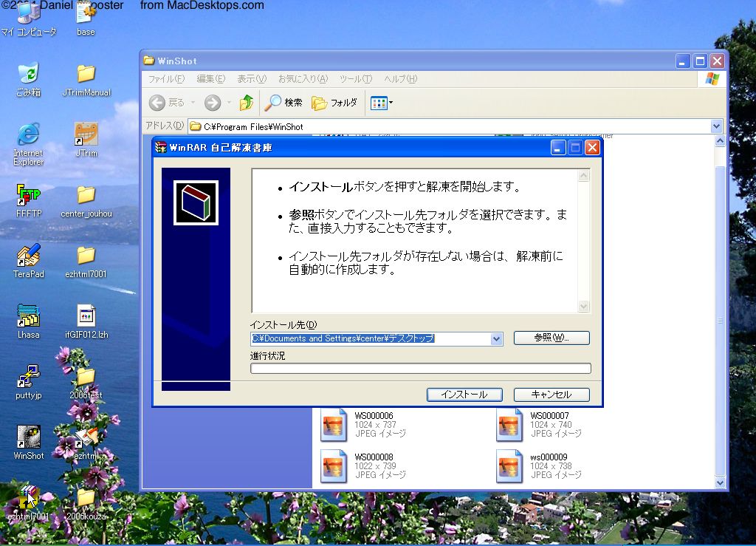Expand the install destination path dropdown
This screenshot has height=546, width=756.
(497, 339)
